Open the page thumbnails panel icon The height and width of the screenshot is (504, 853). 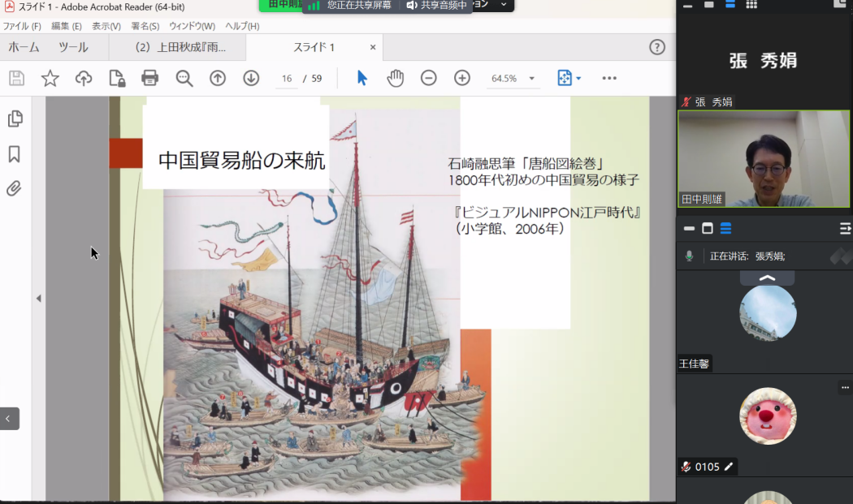tap(15, 118)
